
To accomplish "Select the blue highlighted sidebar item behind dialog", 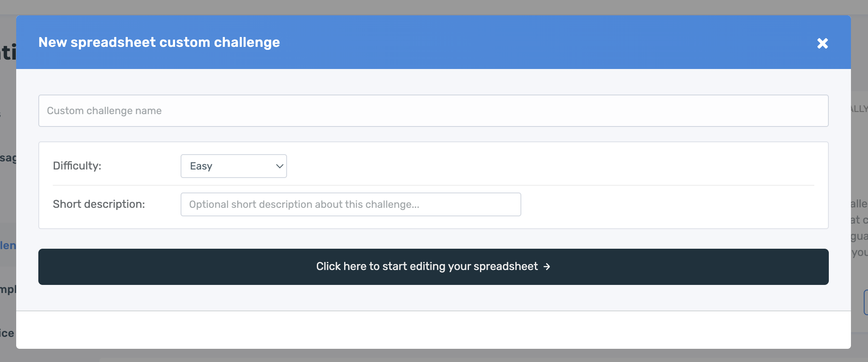I will coord(8,245).
